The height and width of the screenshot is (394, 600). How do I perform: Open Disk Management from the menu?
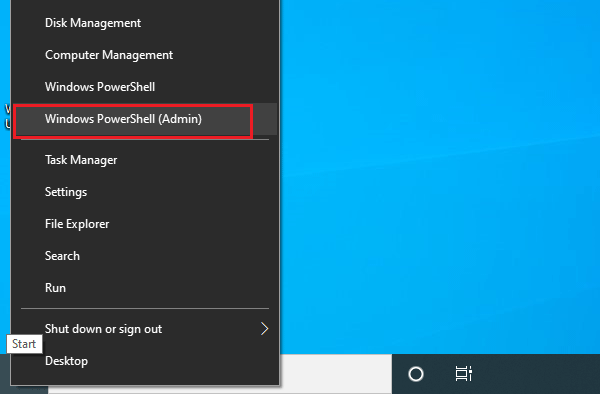(x=145, y=23)
